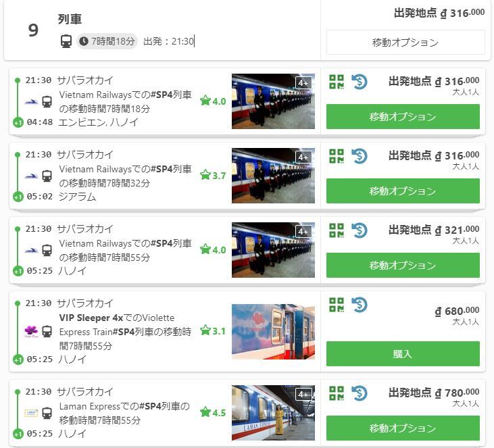Expand 移動オプション for Laman Express ₫780,000

[x=403, y=428]
